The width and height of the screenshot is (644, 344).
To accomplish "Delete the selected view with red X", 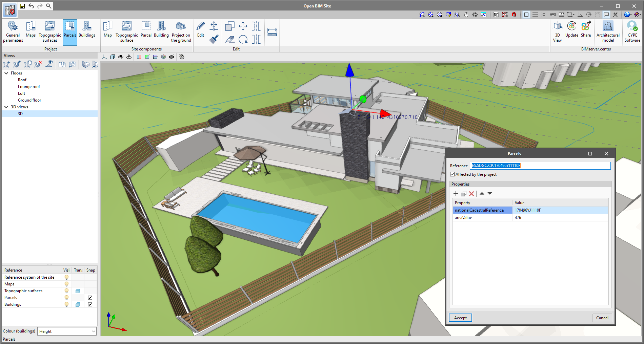I will tap(38, 64).
